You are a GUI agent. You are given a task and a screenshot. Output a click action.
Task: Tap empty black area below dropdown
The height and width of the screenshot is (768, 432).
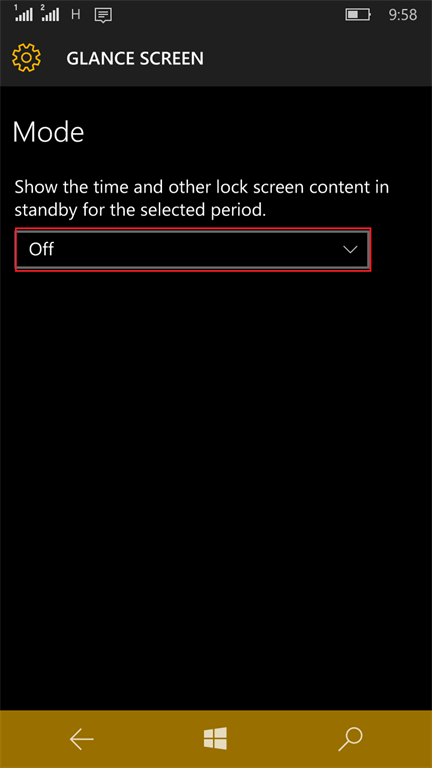(x=216, y=490)
